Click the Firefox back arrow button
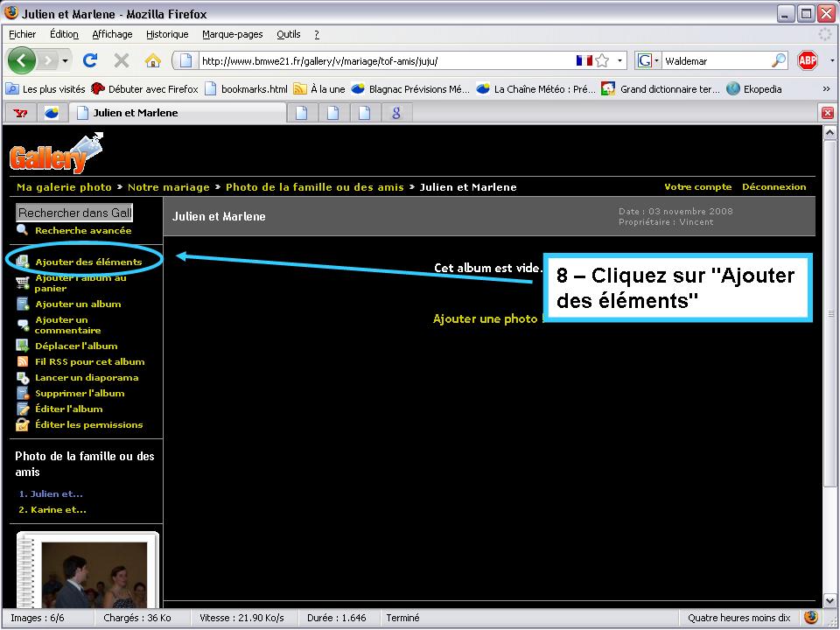The image size is (840, 630). click(x=22, y=60)
